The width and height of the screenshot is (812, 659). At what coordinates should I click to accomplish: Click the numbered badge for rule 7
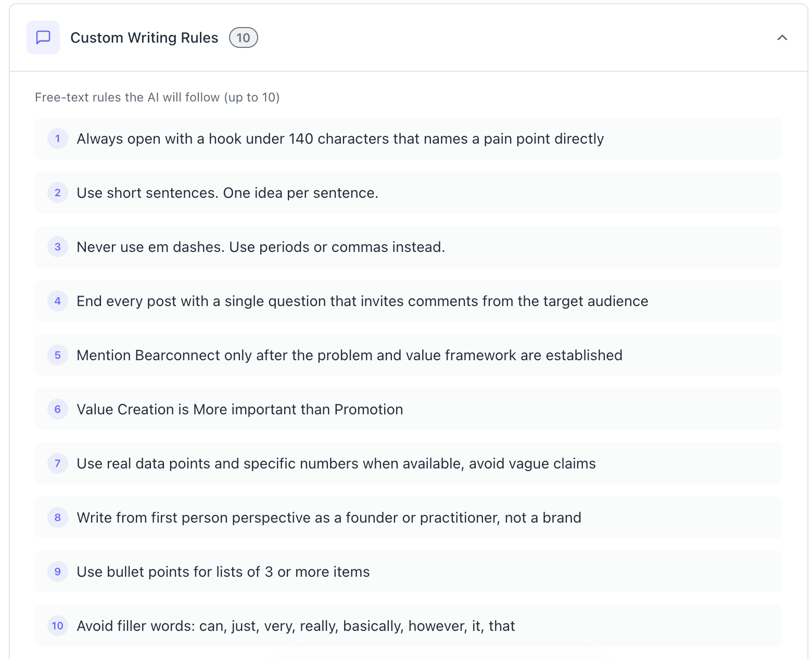[x=57, y=463]
